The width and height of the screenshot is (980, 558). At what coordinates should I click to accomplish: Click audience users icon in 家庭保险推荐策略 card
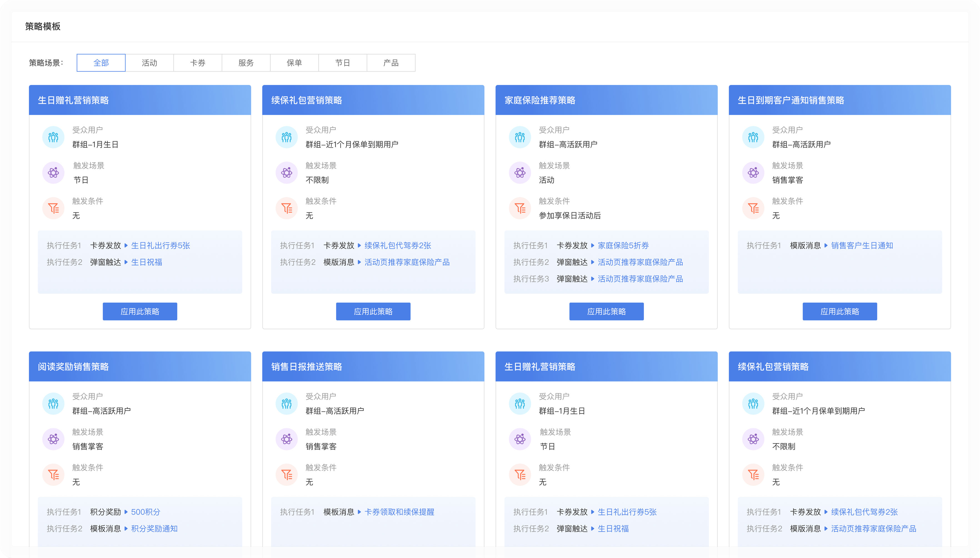point(519,137)
